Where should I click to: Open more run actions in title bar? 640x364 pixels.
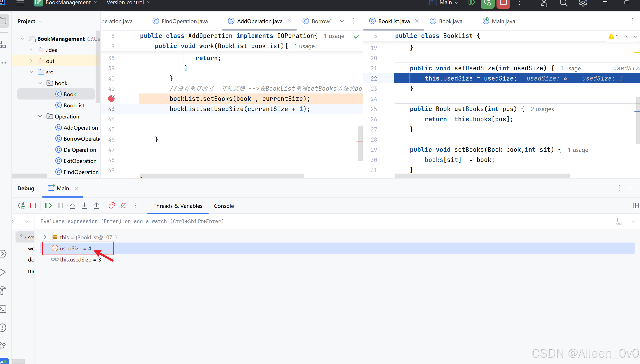pyautogui.click(x=519, y=3)
